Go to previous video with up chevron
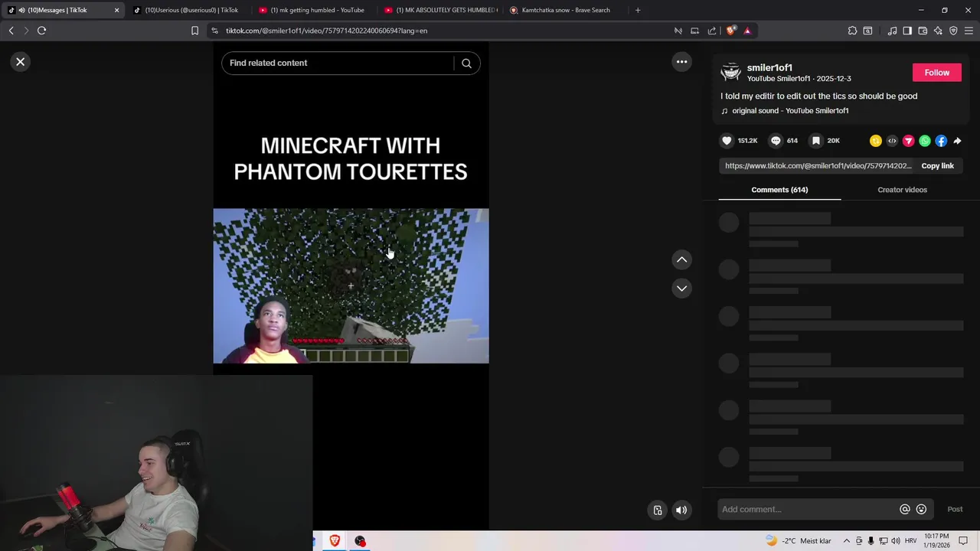 [681, 260]
